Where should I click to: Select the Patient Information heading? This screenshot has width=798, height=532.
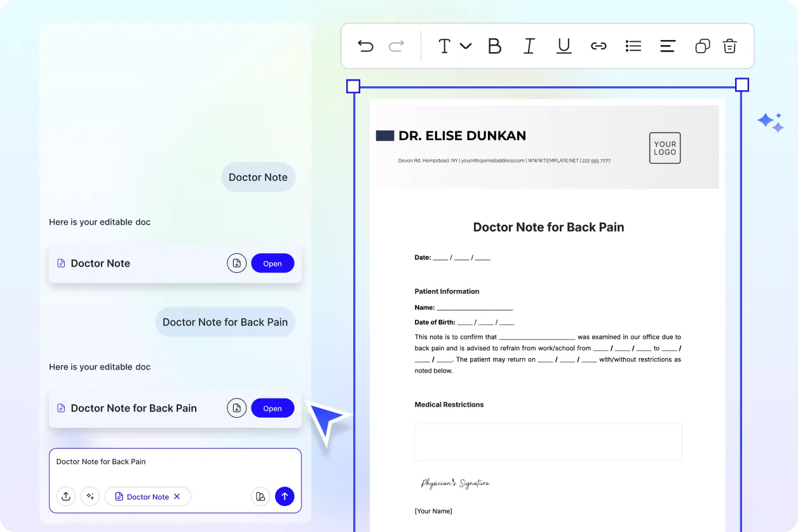447,291
